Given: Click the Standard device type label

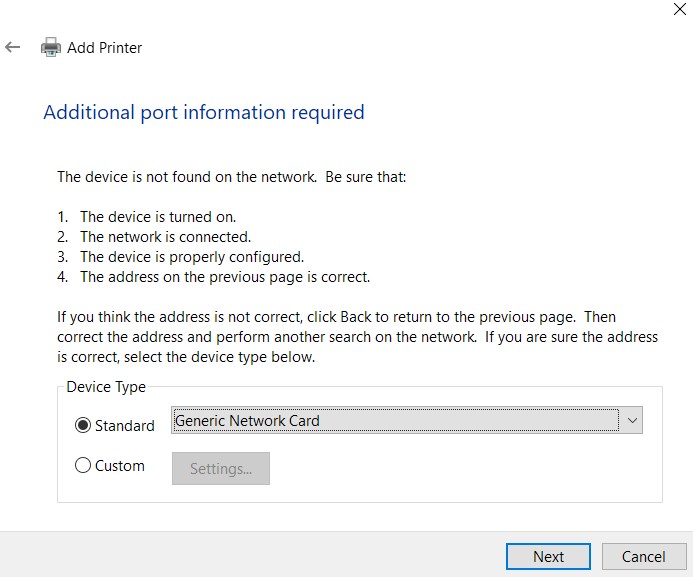Looking at the screenshot, I should coord(125,426).
